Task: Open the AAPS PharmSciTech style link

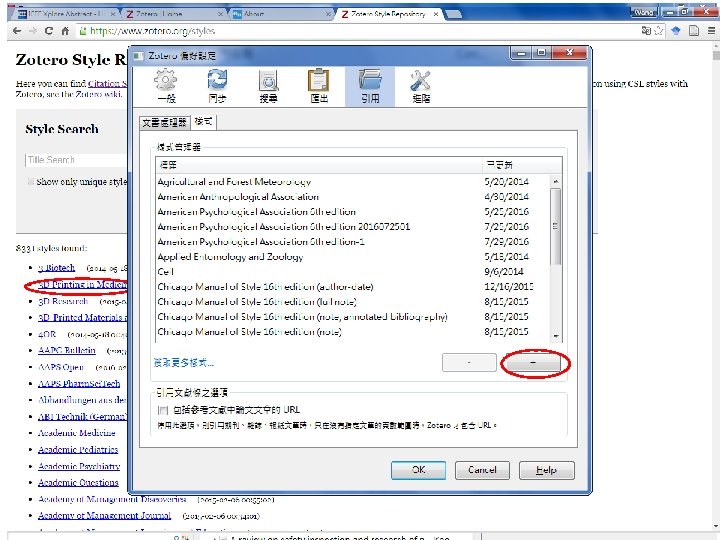Action: (79, 383)
